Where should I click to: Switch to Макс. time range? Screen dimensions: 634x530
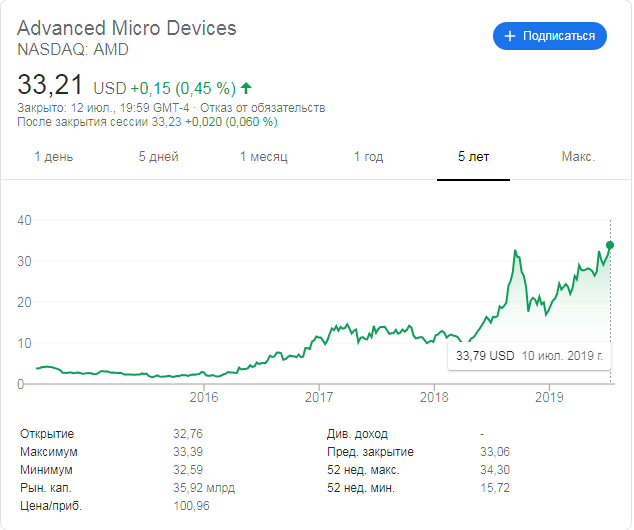coord(578,157)
